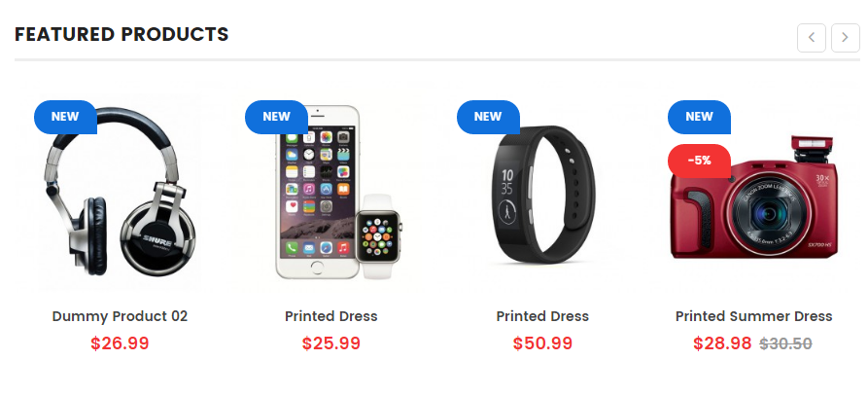Click the $25.99 price
This screenshot has height=396, width=868.
[x=331, y=343]
